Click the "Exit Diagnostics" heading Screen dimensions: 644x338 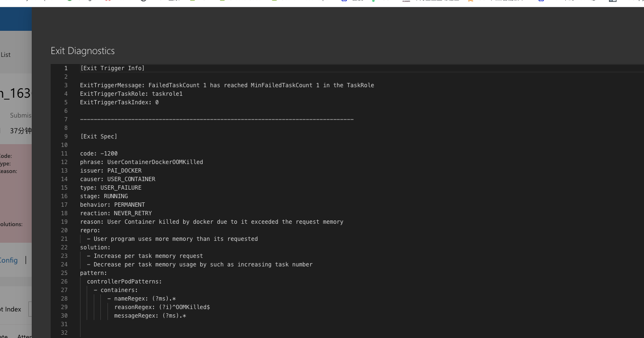pos(83,51)
